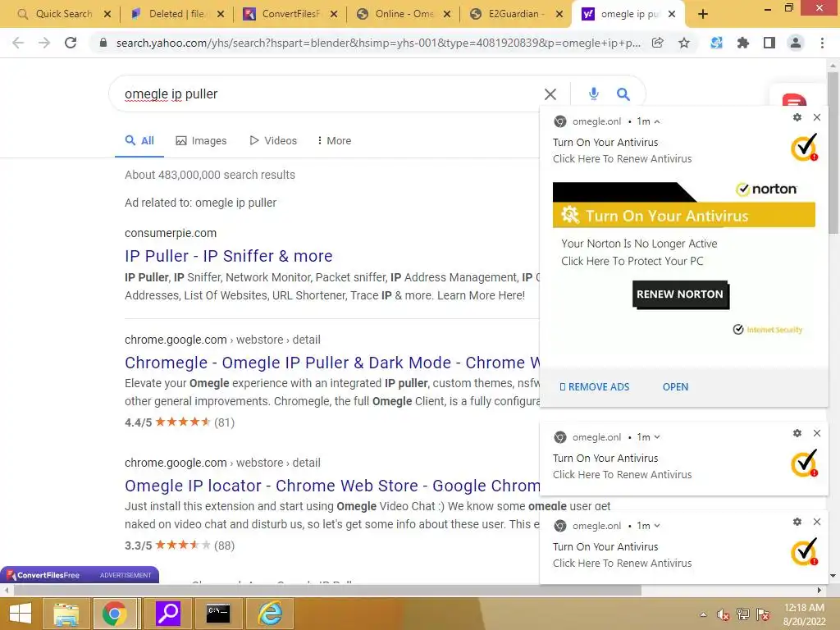Click the network tray icon
Image resolution: width=840 pixels, height=630 pixels.
(x=743, y=615)
